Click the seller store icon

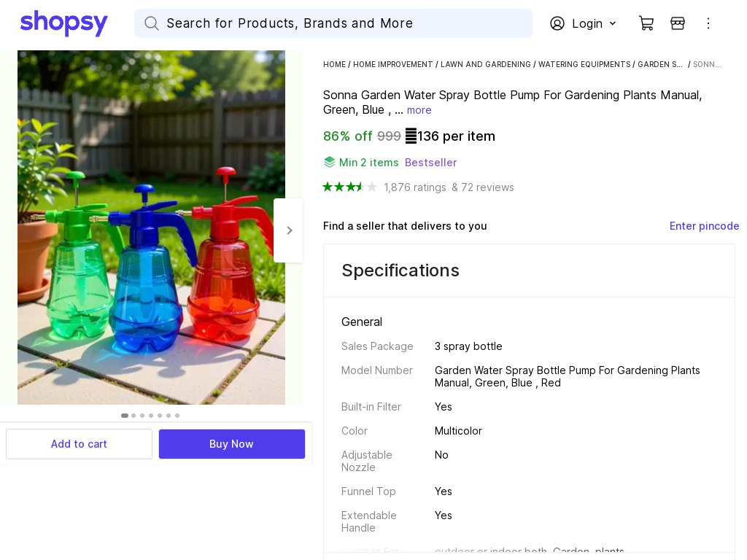coord(678,23)
